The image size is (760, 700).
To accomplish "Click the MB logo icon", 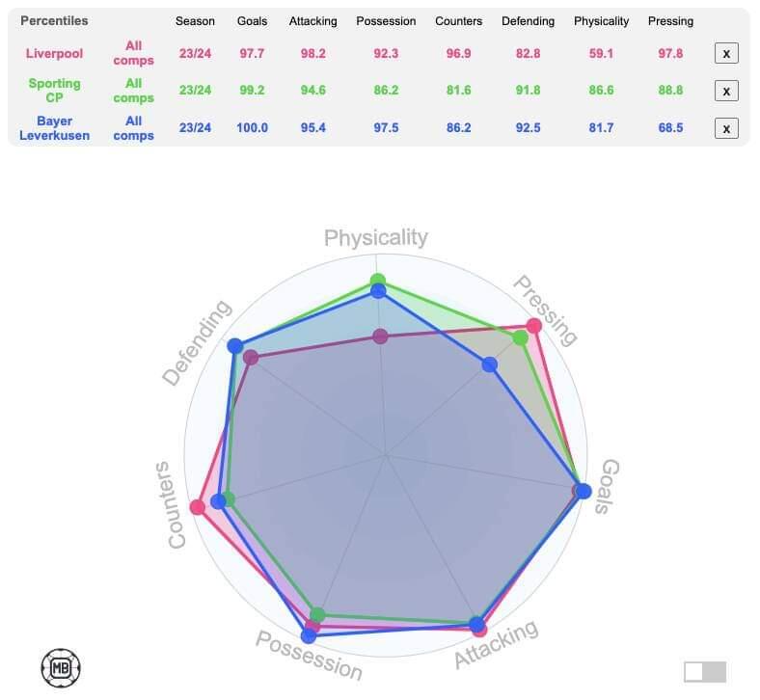I will [x=61, y=666].
